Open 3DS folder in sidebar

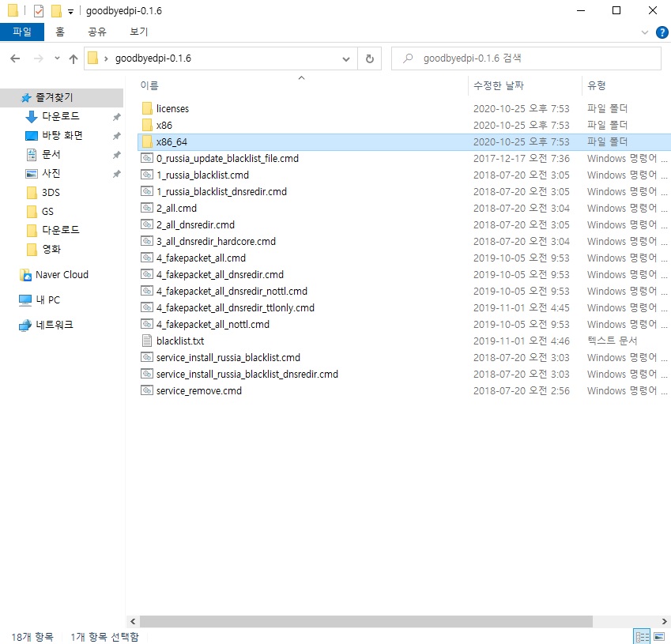(x=51, y=193)
